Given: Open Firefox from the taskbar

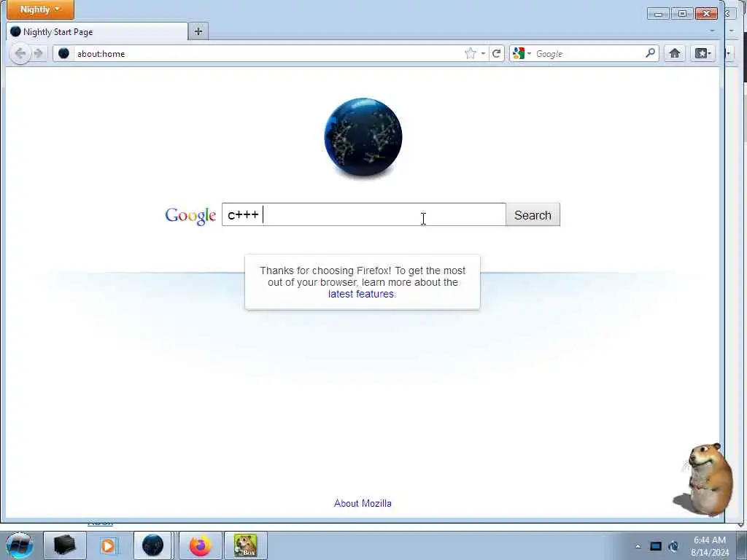Looking at the screenshot, I should click(200, 545).
